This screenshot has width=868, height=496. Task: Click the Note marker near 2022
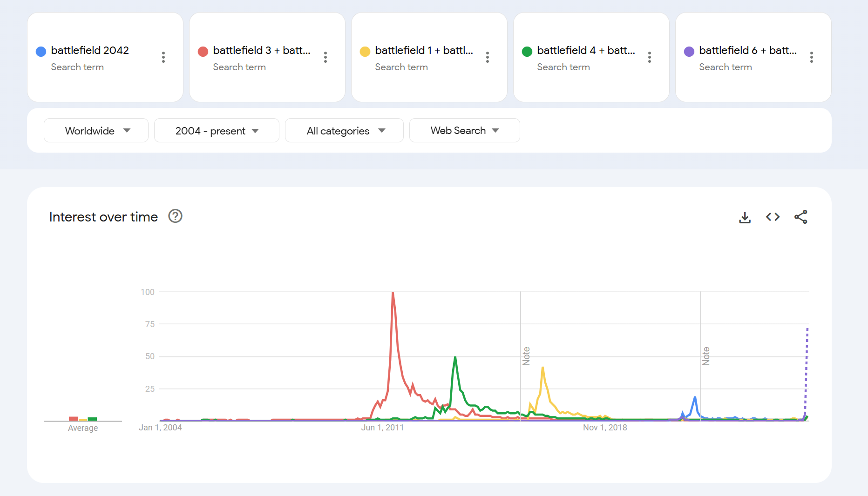click(x=706, y=356)
